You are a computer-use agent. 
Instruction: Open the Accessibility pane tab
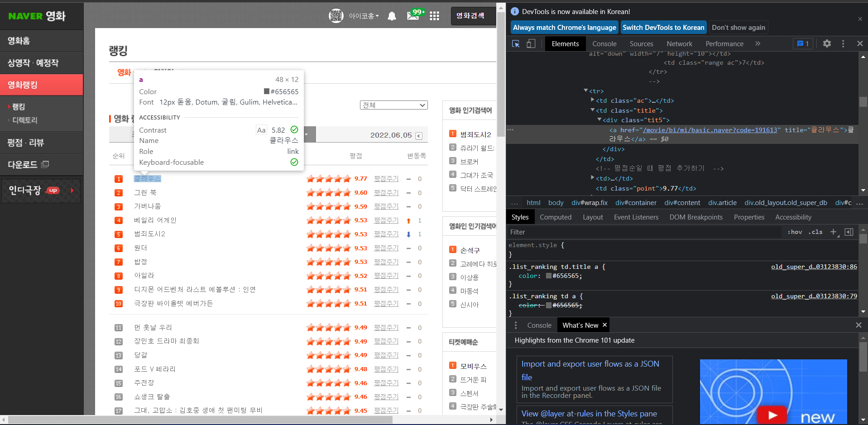793,217
